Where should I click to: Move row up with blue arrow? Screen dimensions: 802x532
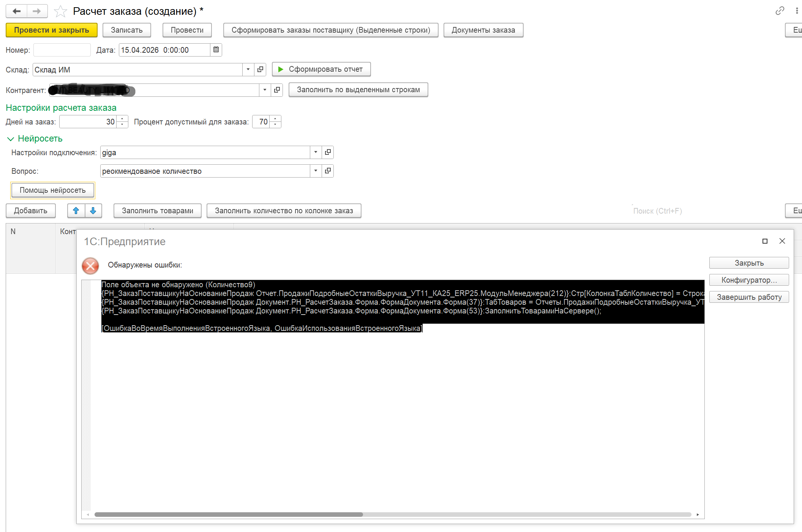tap(76, 211)
